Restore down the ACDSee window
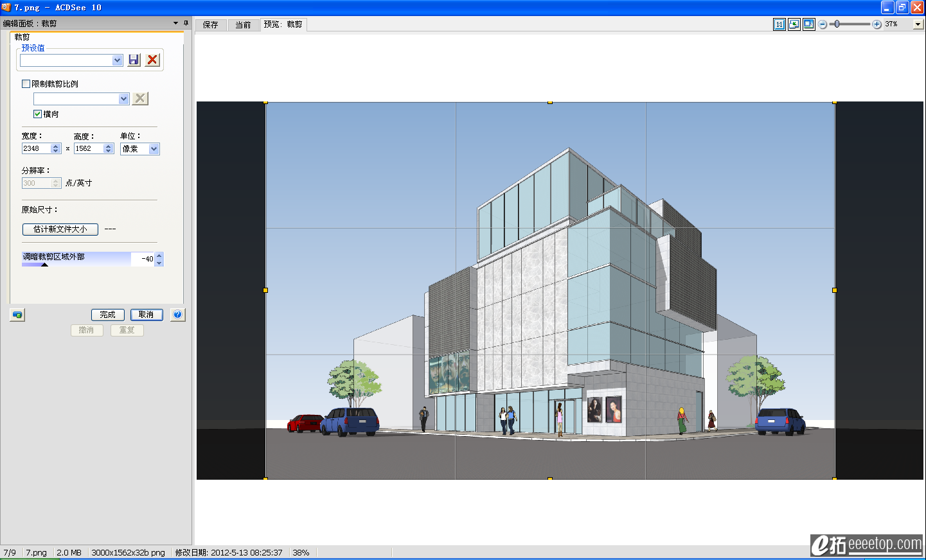The width and height of the screenshot is (926, 560). tap(902, 8)
